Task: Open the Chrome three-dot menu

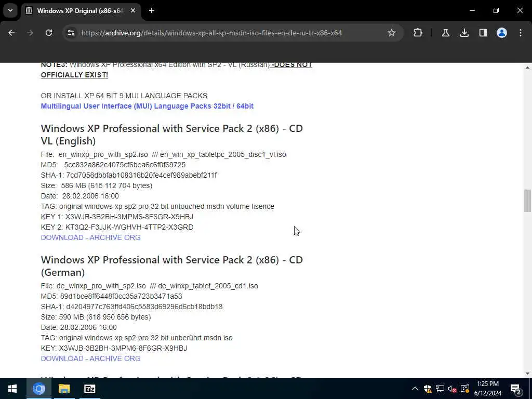Action: click(x=521, y=33)
